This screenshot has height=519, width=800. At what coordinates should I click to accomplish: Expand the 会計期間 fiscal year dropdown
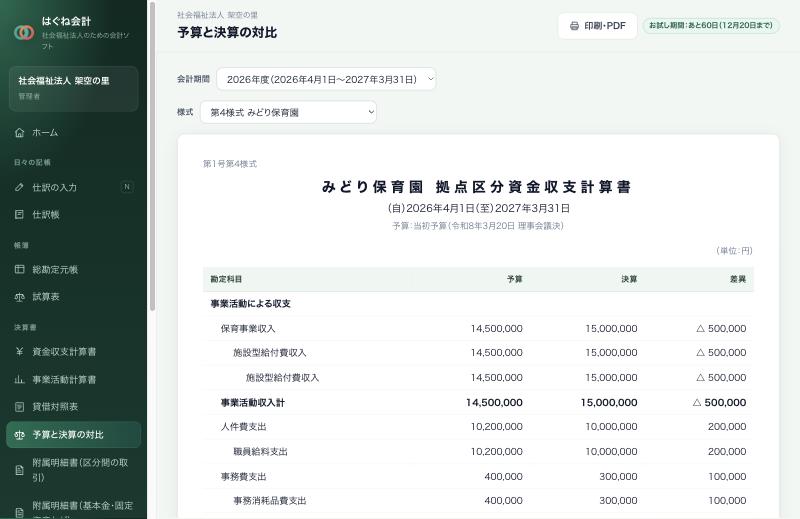pos(327,79)
